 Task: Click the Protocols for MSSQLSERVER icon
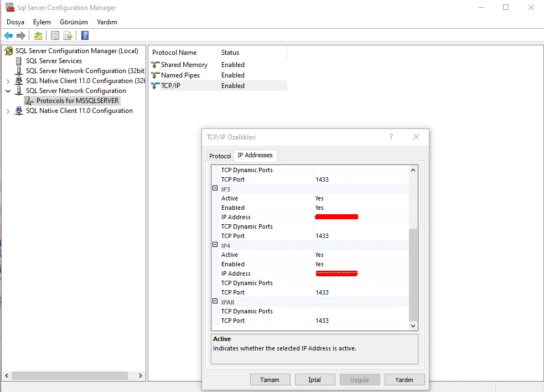(x=29, y=101)
